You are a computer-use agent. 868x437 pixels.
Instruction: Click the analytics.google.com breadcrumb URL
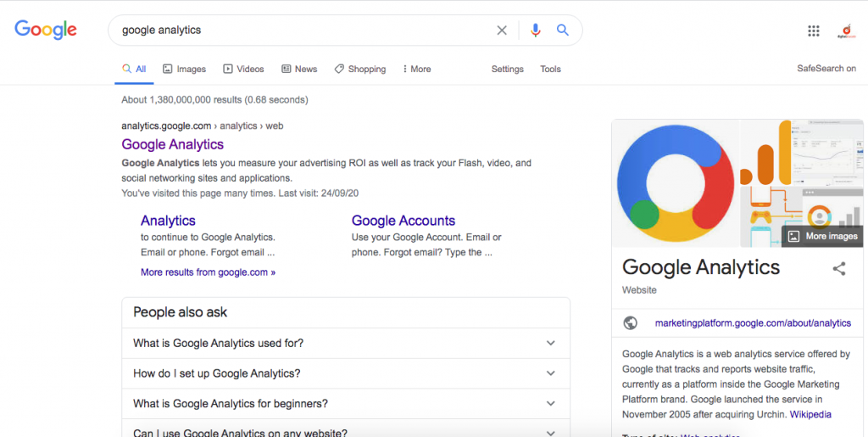pyautogui.click(x=202, y=126)
